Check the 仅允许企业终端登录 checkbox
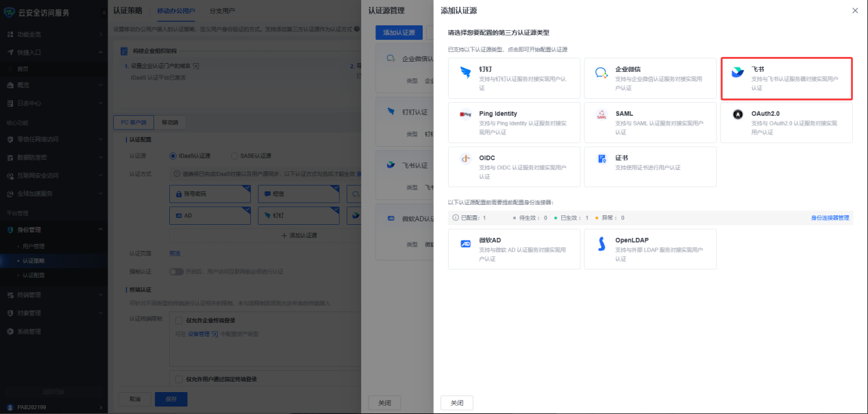 (x=179, y=320)
